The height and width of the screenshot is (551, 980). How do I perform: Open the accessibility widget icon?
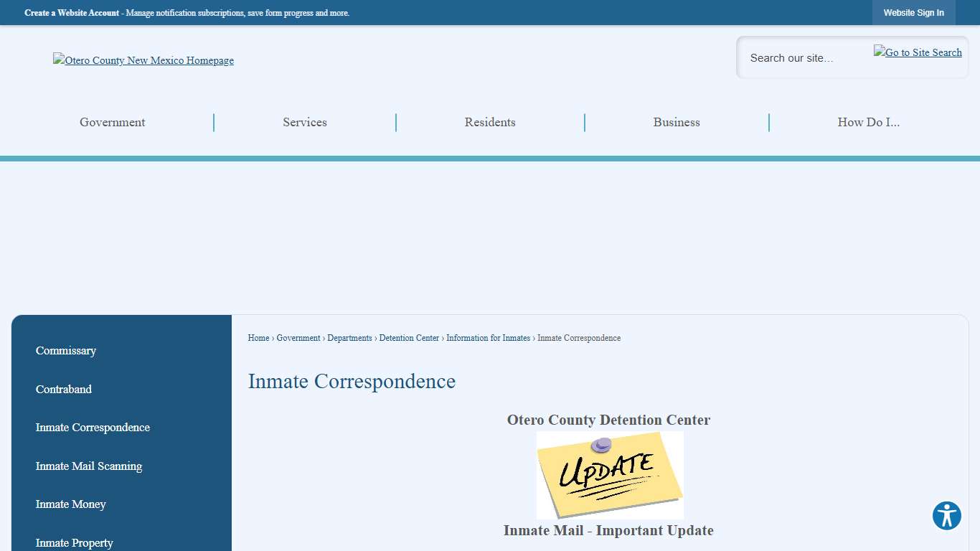pos(946,516)
